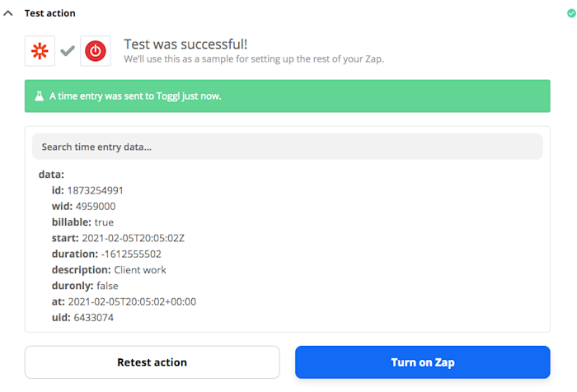577x392 pixels.
Task: Click the green completed-step check icon
Action: 570,13
